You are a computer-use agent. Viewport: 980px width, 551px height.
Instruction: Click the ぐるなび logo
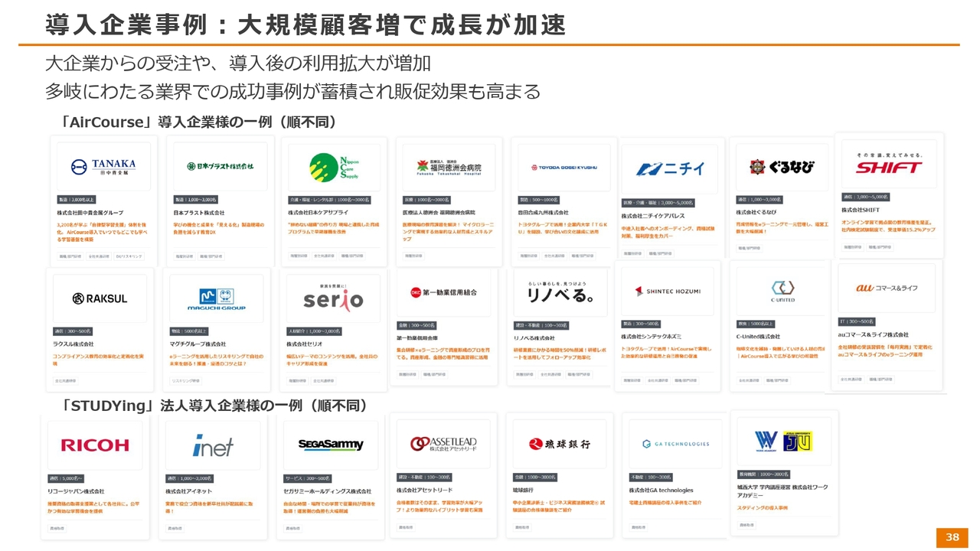[x=780, y=167]
